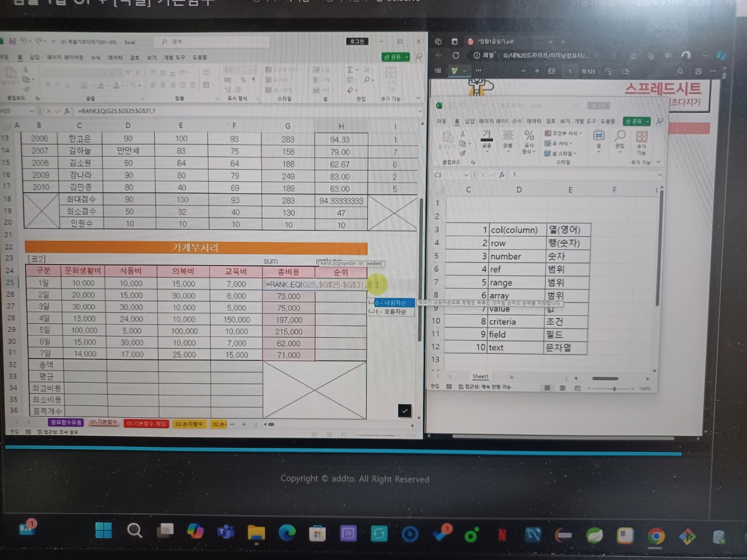
Task: Click the Save icon in Excel title bar
Action: coord(12,42)
